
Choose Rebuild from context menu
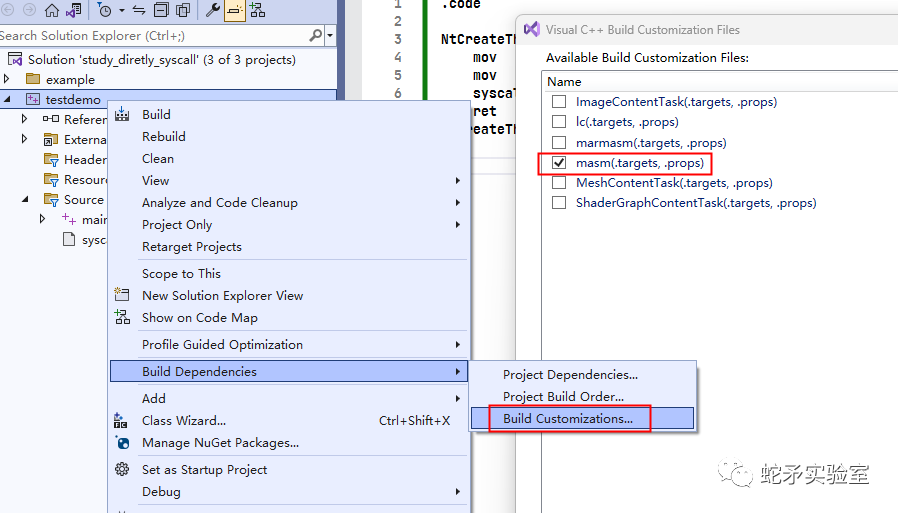(x=289, y=137)
